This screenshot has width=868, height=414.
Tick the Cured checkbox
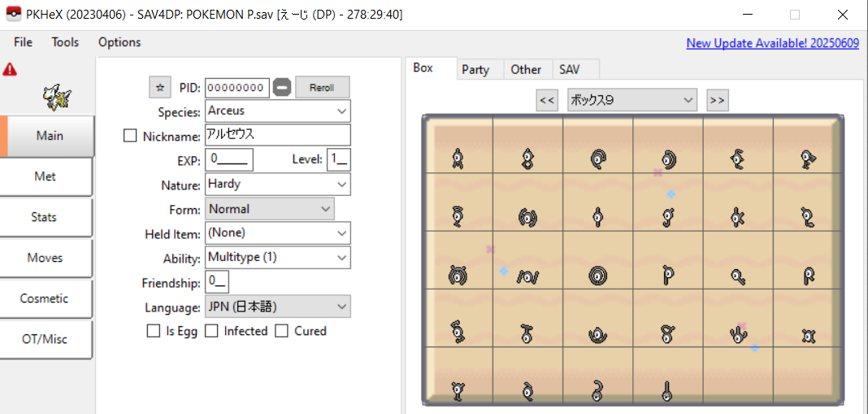(282, 331)
